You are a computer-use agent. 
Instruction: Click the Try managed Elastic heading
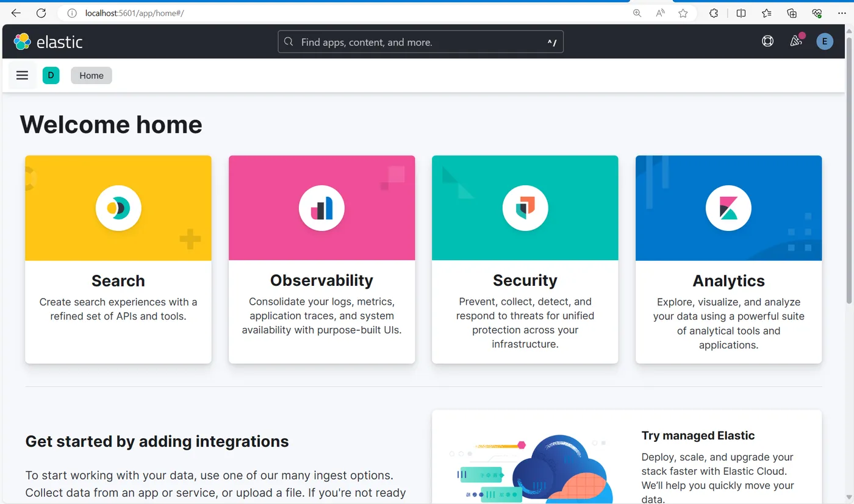pos(698,436)
